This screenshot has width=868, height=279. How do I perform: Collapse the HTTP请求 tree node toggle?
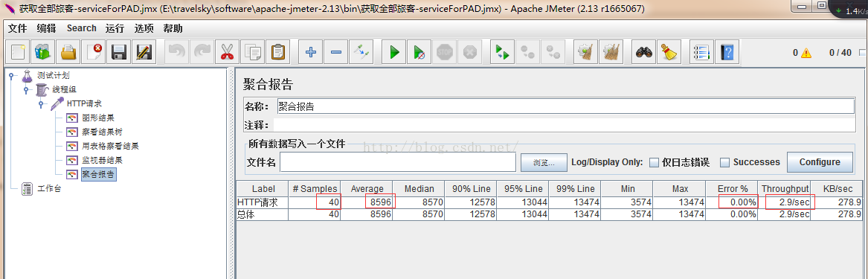pos(40,104)
